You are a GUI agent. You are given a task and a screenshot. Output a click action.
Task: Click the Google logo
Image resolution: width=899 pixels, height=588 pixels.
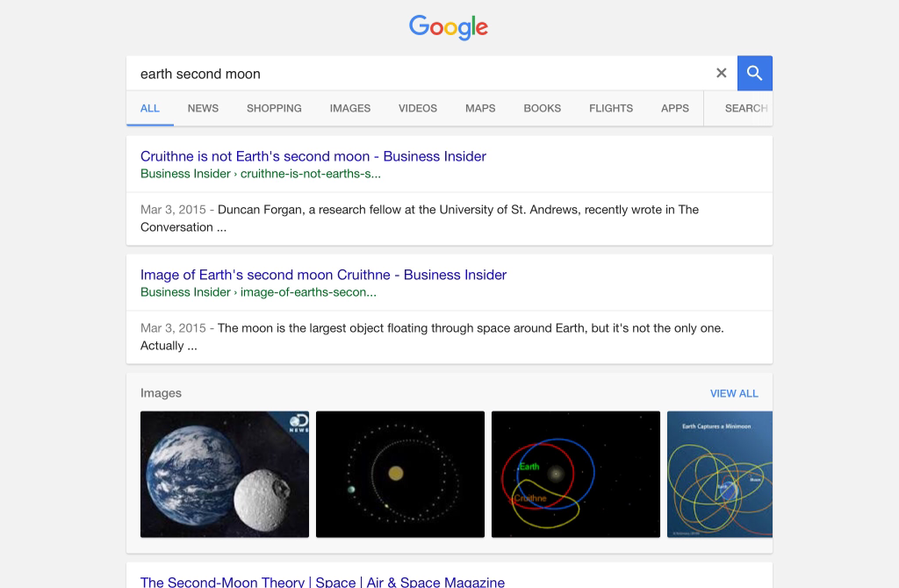coord(449,27)
